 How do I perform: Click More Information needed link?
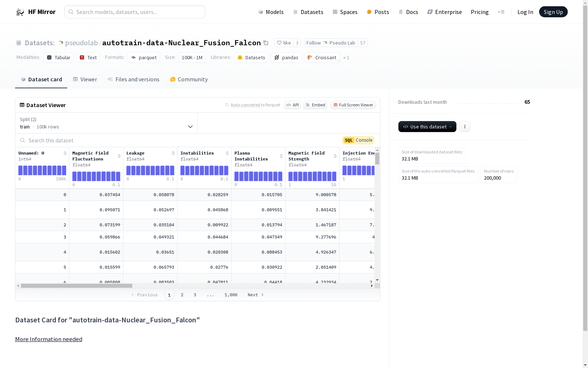point(49,339)
